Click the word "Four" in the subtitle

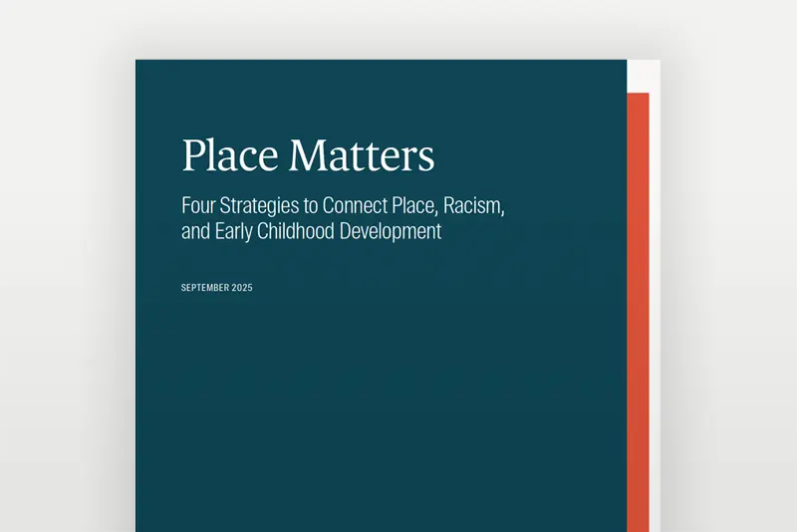(x=197, y=207)
